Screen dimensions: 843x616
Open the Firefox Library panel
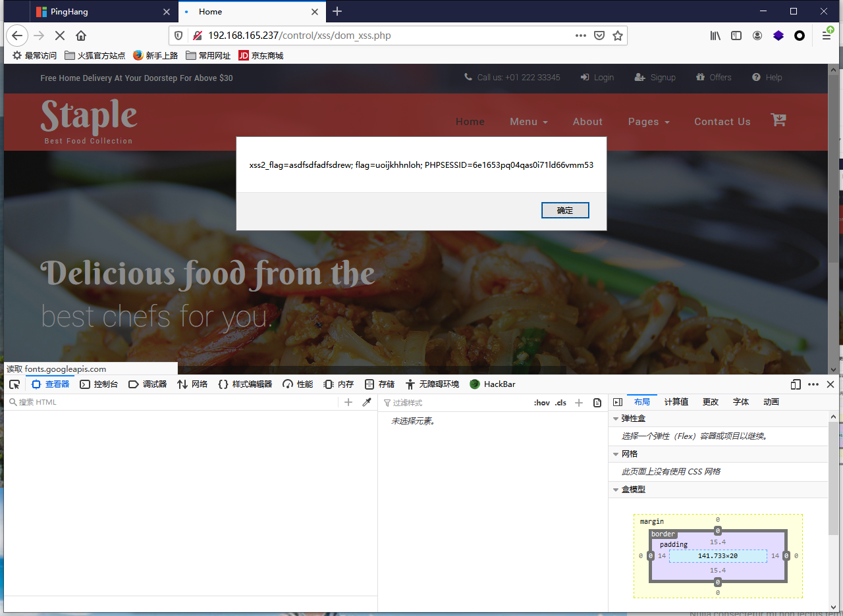pos(715,36)
